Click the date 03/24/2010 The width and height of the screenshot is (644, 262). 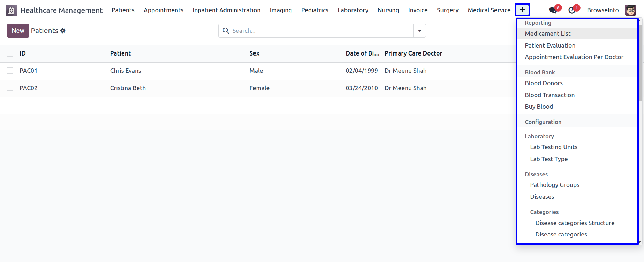362,88
